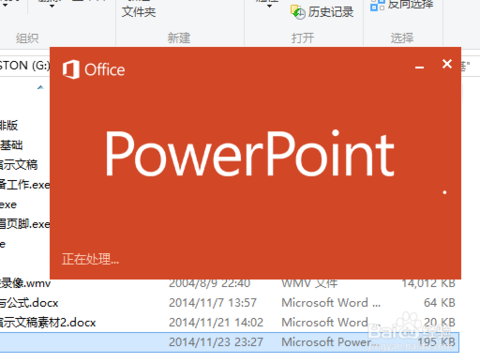Select the 页脚.exe file

25,224
